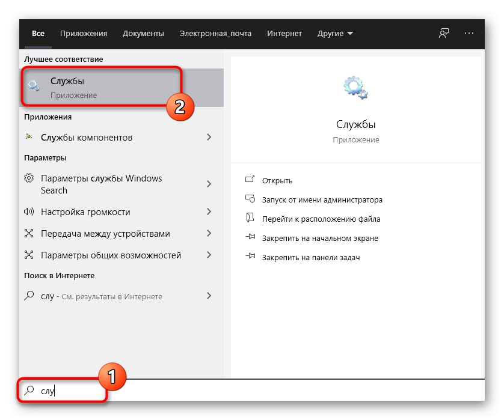Screen dimensions: 504x420
Task: Choose Закрепить на панели задач
Action: pyautogui.click(x=311, y=258)
